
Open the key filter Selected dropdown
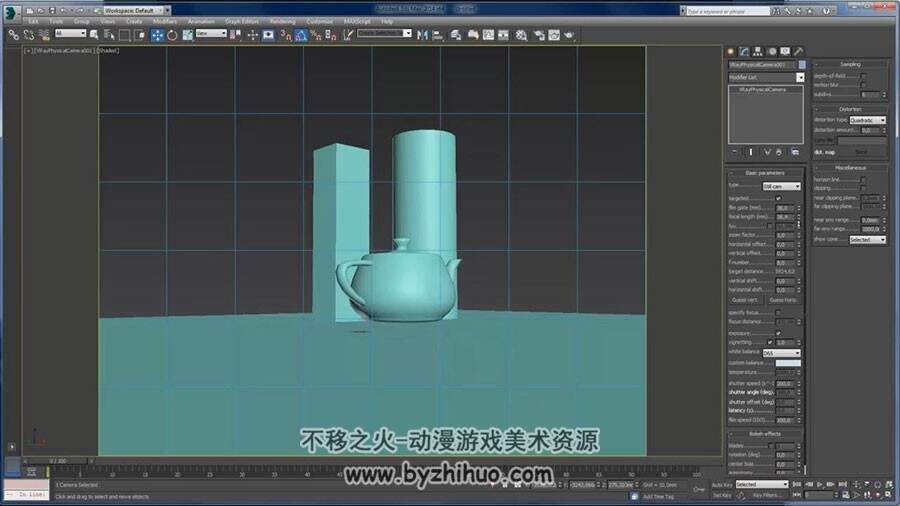(762, 485)
